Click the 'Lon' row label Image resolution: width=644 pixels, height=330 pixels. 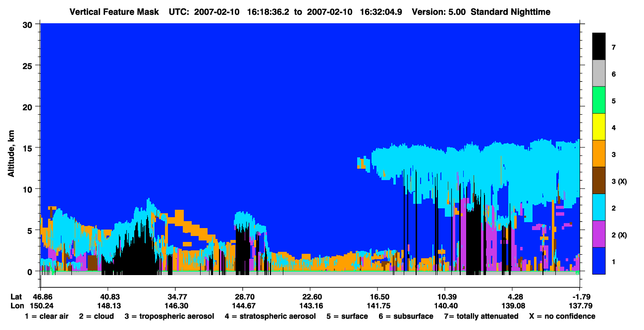(x=17, y=306)
